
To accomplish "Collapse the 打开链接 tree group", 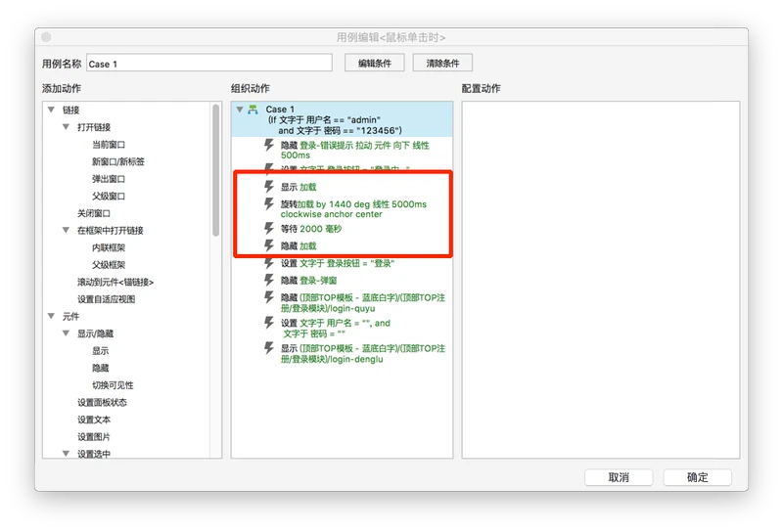I will [x=66, y=127].
